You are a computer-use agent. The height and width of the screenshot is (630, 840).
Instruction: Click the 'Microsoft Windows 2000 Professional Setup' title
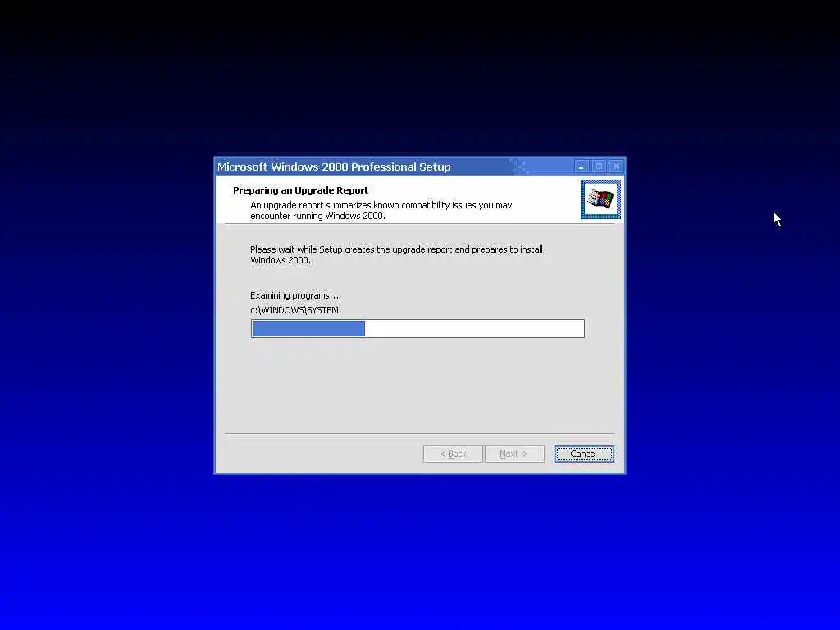pyautogui.click(x=334, y=167)
